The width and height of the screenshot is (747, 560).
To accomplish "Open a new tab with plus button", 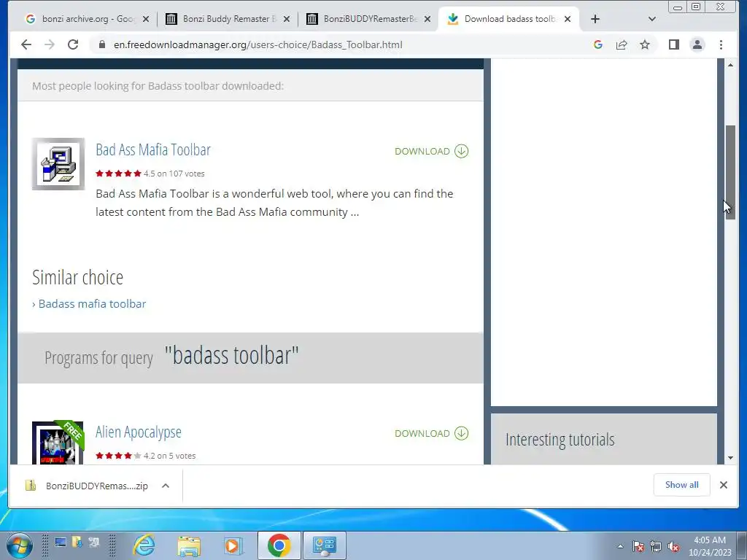I will [x=595, y=19].
